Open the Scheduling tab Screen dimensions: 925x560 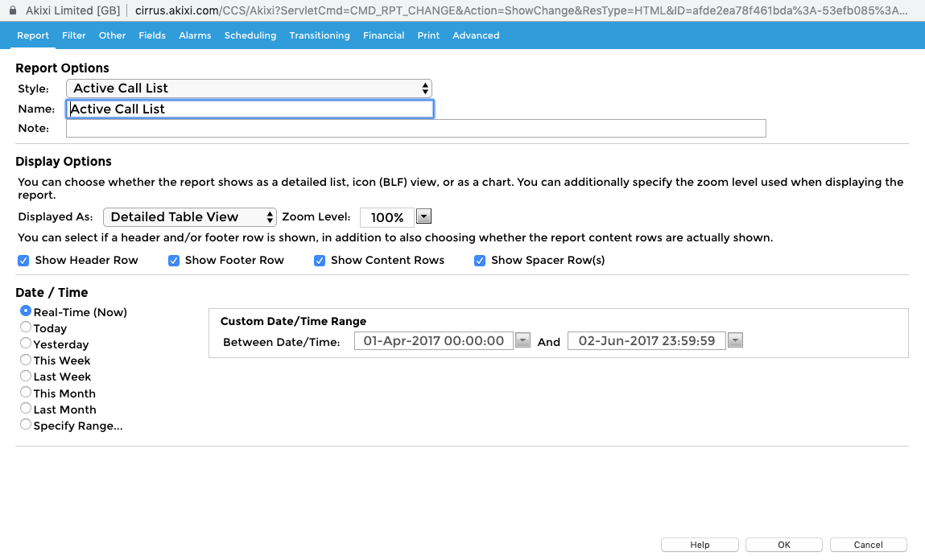point(250,35)
